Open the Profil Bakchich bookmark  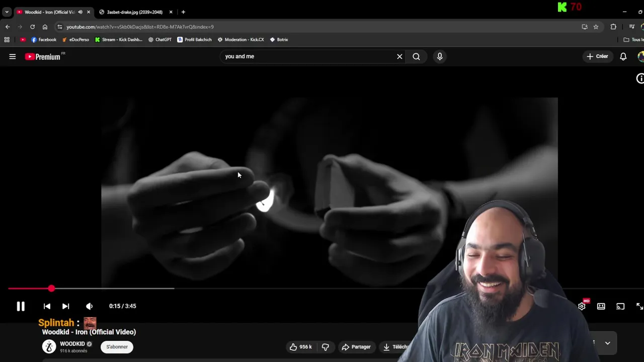[194, 40]
